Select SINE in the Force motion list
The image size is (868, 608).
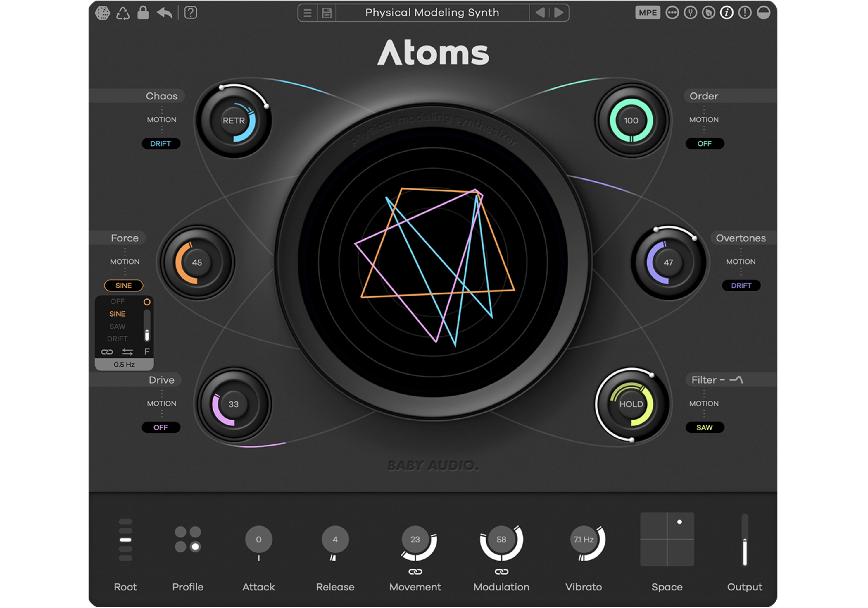coord(118,314)
